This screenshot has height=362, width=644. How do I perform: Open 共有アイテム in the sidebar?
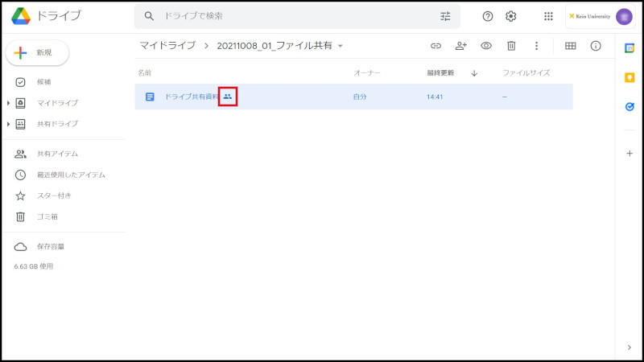click(x=57, y=154)
